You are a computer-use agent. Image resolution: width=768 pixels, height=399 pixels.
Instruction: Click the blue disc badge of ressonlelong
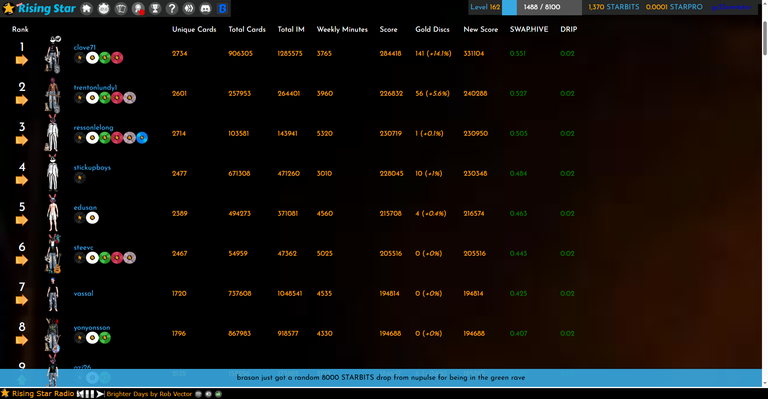tap(142, 138)
